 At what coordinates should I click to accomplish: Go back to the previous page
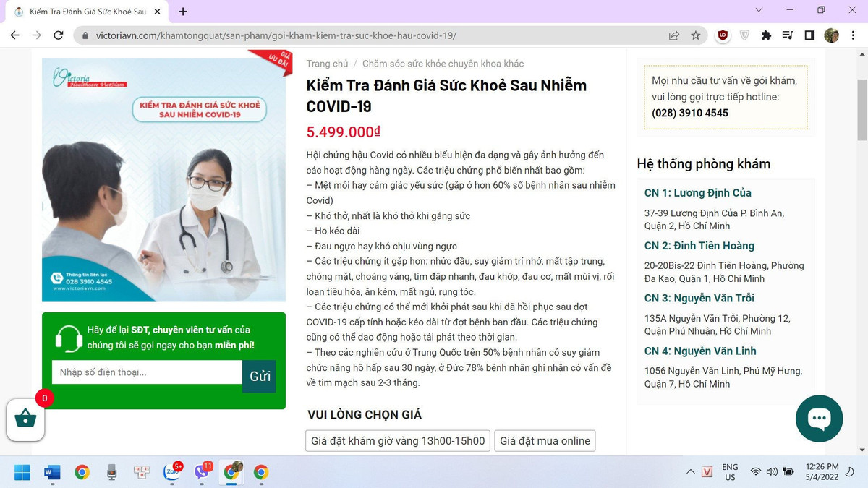[x=15, y=35]
